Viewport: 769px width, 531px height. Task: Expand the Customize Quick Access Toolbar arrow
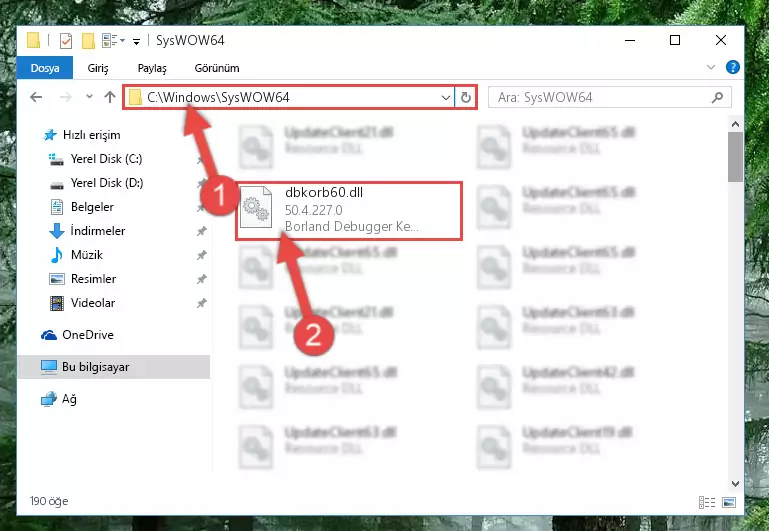pos(136,42)
